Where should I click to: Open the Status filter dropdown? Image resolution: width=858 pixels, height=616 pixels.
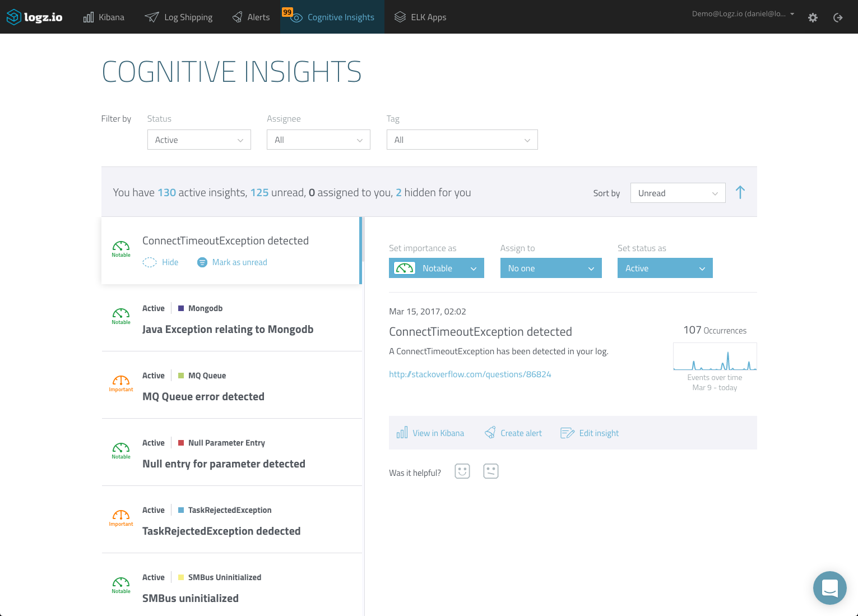click(198, 140)
